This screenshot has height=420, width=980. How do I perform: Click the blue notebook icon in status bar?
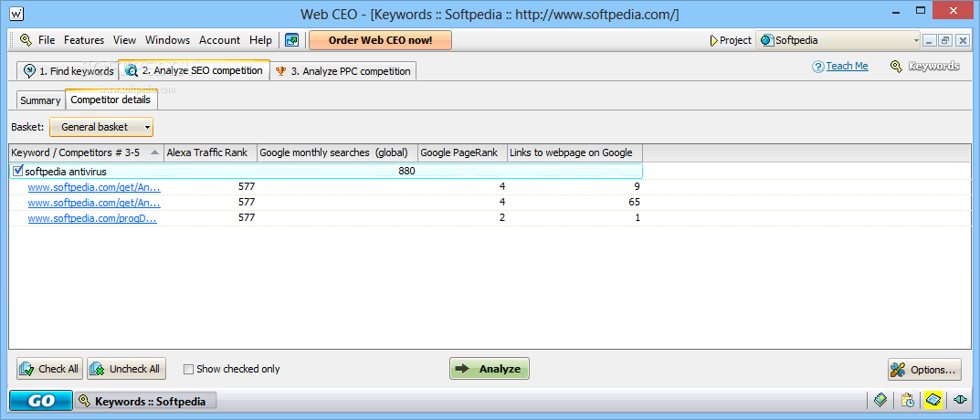coord(880,400)
